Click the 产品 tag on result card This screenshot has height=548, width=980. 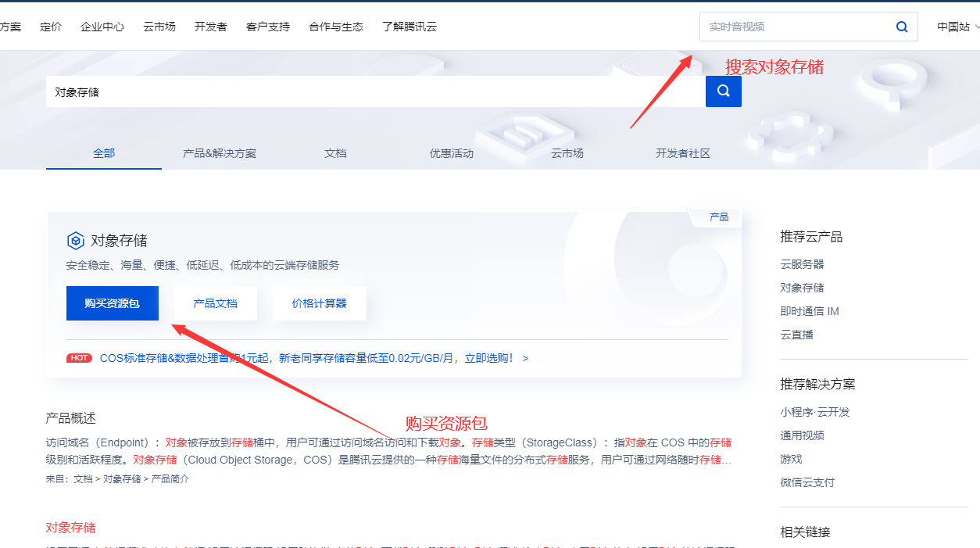point(719,217)
